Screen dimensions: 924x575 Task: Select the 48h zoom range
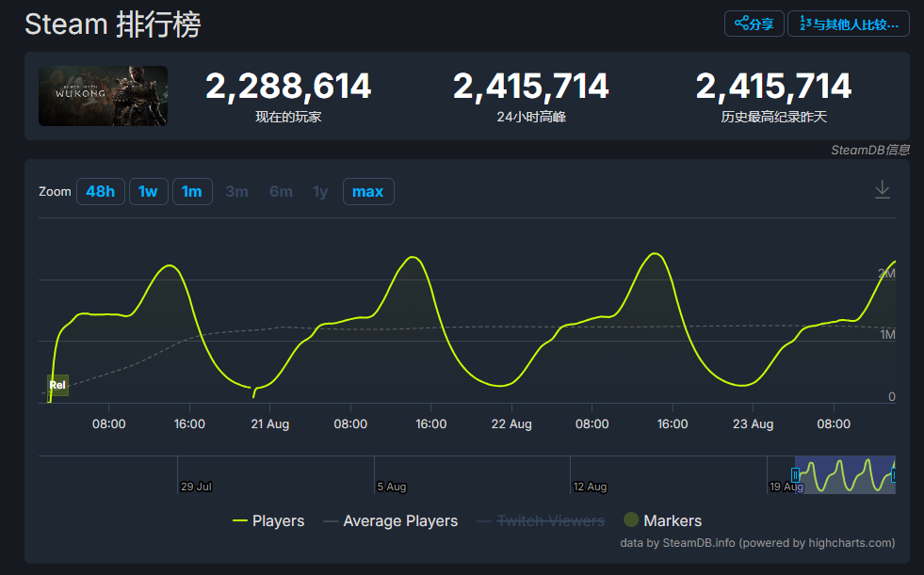[100, 191]
